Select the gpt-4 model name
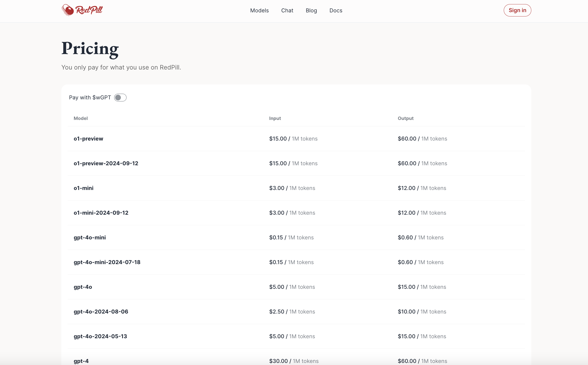588x365 pixels. [81, 361]
